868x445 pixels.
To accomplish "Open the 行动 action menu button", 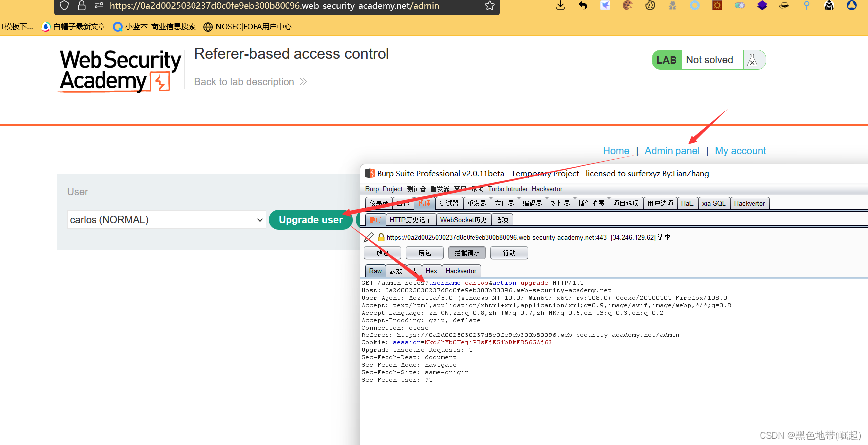I will (509, 253).
